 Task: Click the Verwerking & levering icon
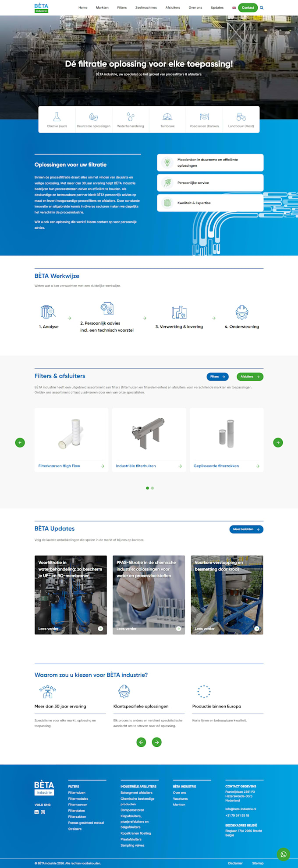(179, 312)
